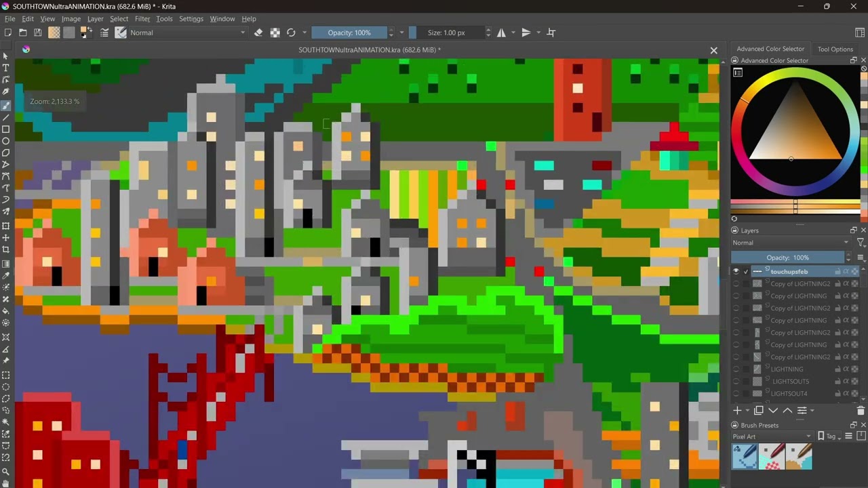Duplicate the current layer

[759, 410]
